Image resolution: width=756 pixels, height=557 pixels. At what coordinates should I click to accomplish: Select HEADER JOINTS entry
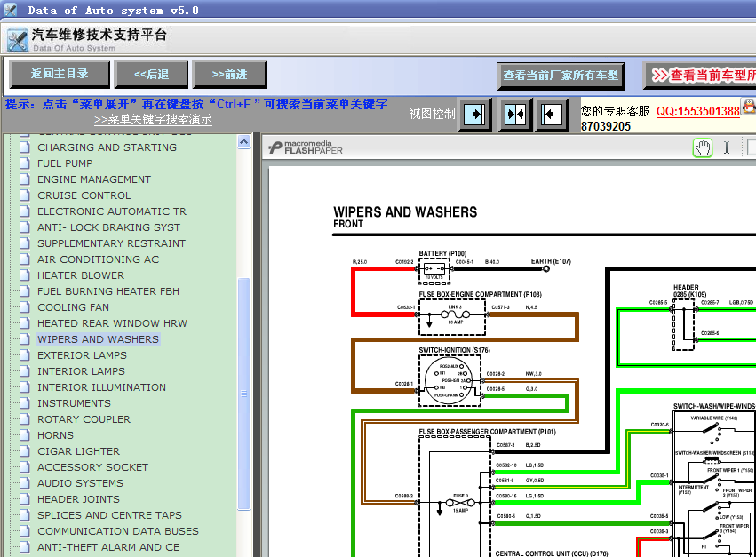[78, 498]
